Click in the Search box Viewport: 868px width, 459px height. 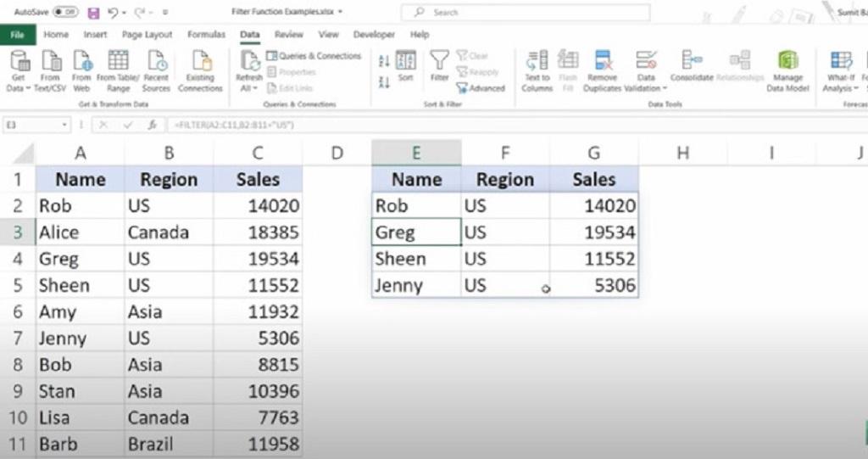pos(526,12)
